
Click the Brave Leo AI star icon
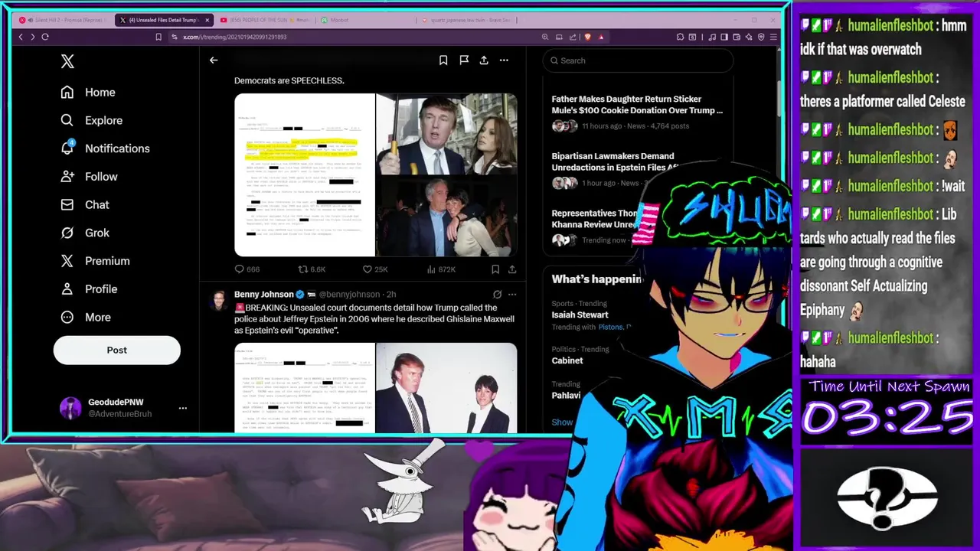click(749, 37)
